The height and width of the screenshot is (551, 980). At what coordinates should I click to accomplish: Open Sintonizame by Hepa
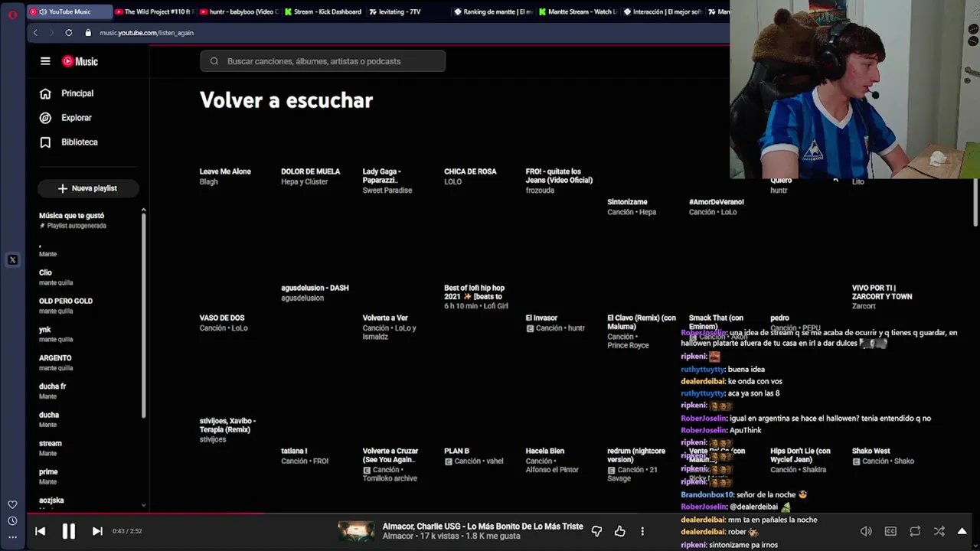(627, 202)
